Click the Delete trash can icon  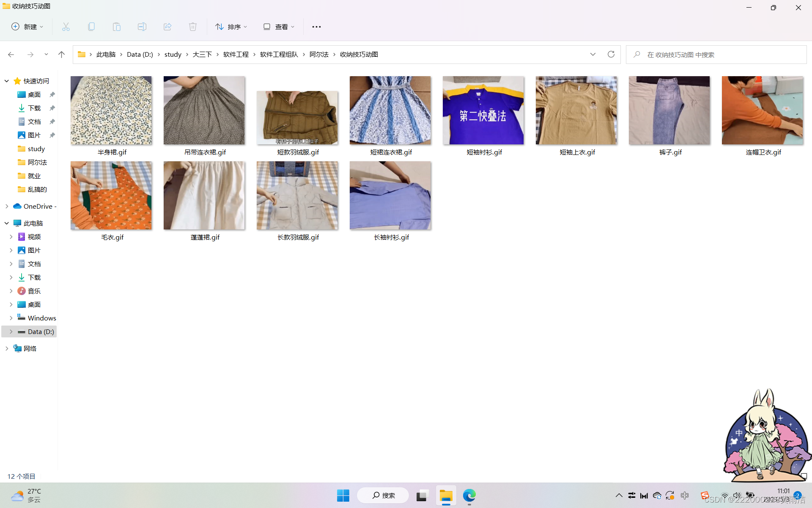pos(193,27)
